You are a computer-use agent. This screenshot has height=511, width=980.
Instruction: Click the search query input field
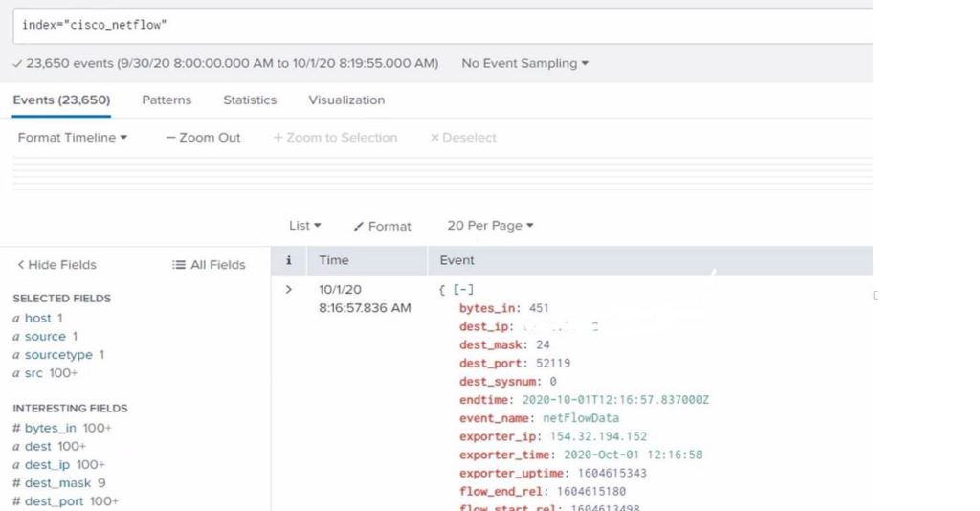point(440,26)
